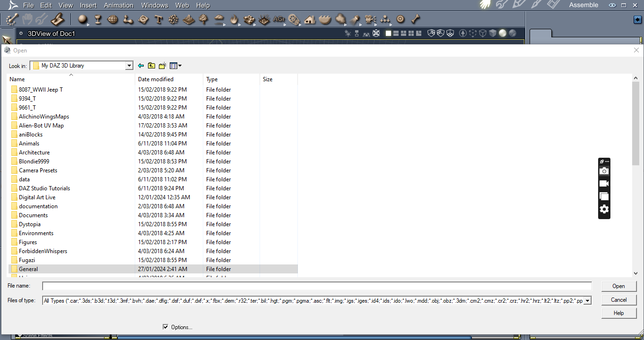Switch 3DView to wireframe cube display mode
Viewport: 644px width, 340px height.
483,34
